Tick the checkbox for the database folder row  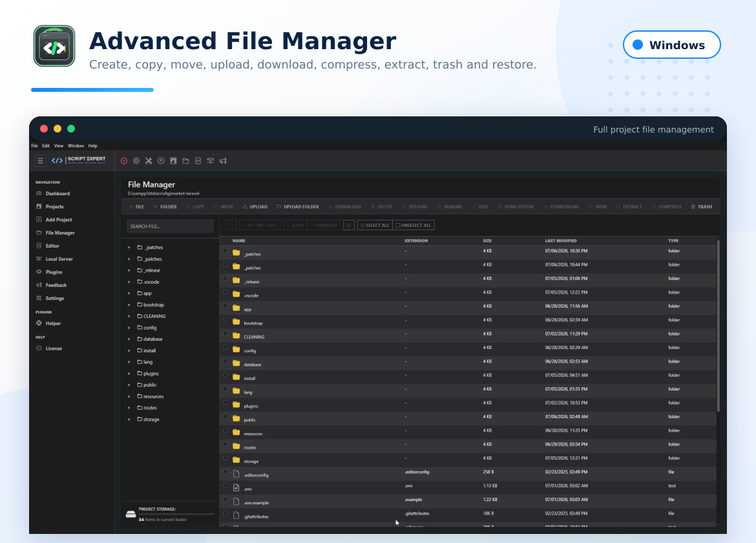[x=225, y=361]
